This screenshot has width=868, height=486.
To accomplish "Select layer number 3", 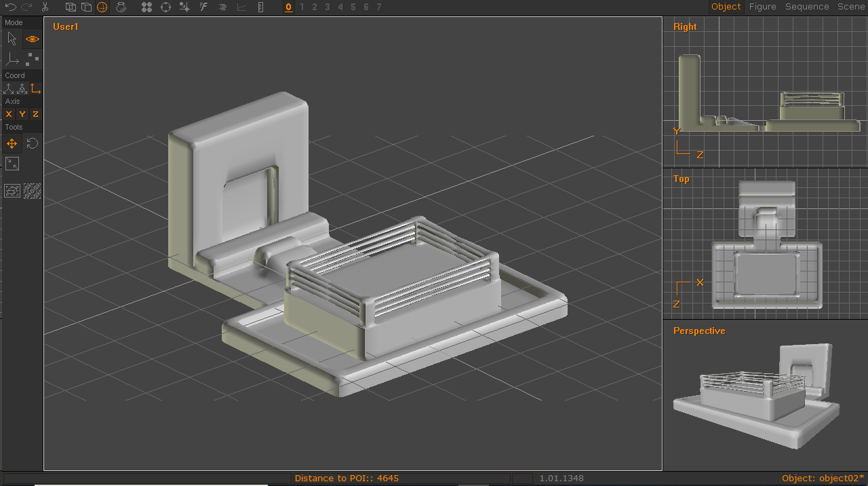I will 328,7.
